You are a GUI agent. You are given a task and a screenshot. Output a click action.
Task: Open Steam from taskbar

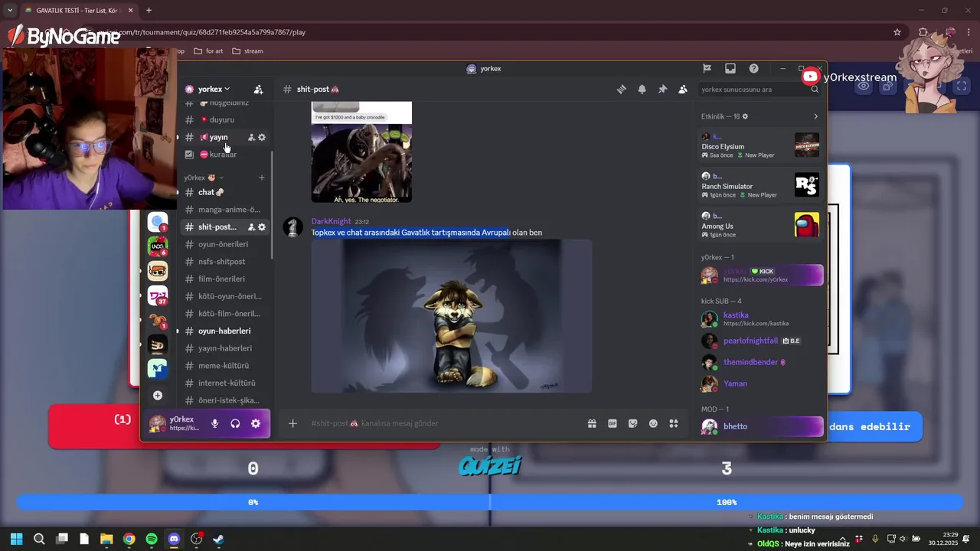218,540
